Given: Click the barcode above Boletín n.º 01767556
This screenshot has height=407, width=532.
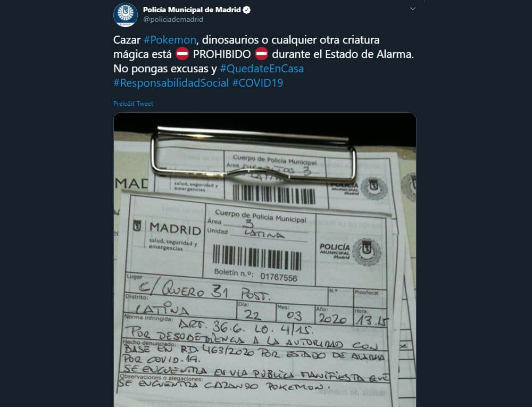Looking at the screenshot, I should pyautogui.click(x=257, y=257).
